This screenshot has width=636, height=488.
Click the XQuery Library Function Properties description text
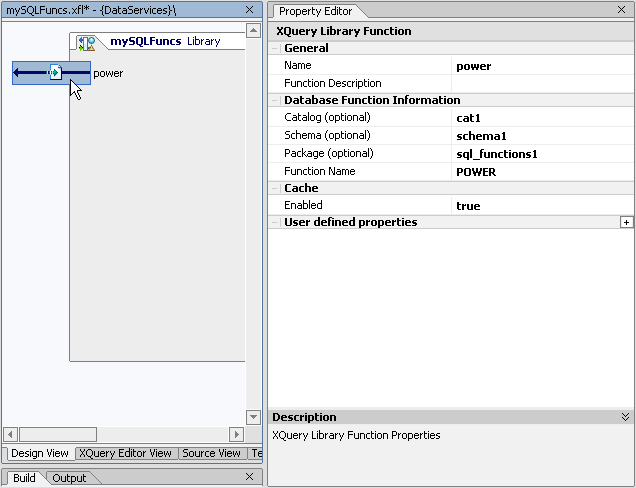coord(356,435)
